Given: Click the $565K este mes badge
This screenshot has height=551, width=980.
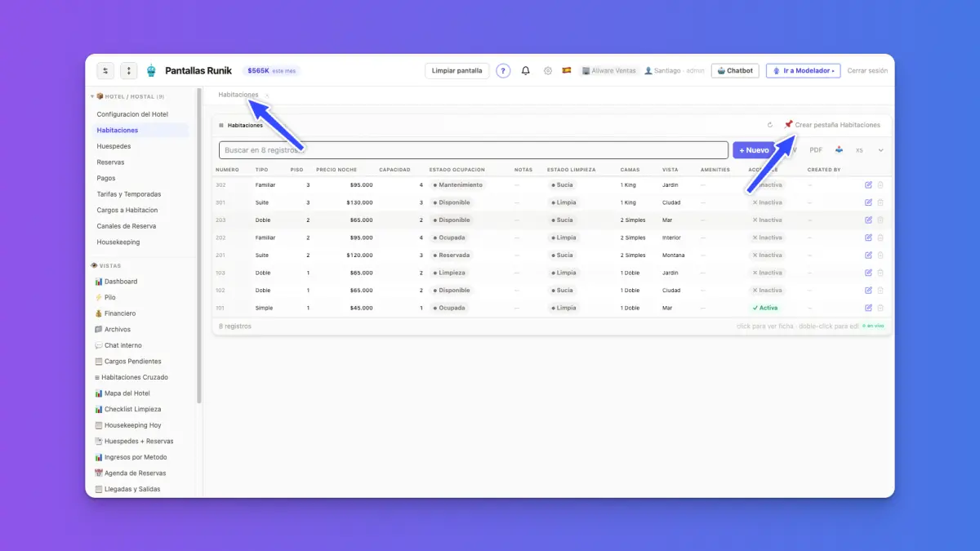Looking at the screenshot, I should pos(271,71).
